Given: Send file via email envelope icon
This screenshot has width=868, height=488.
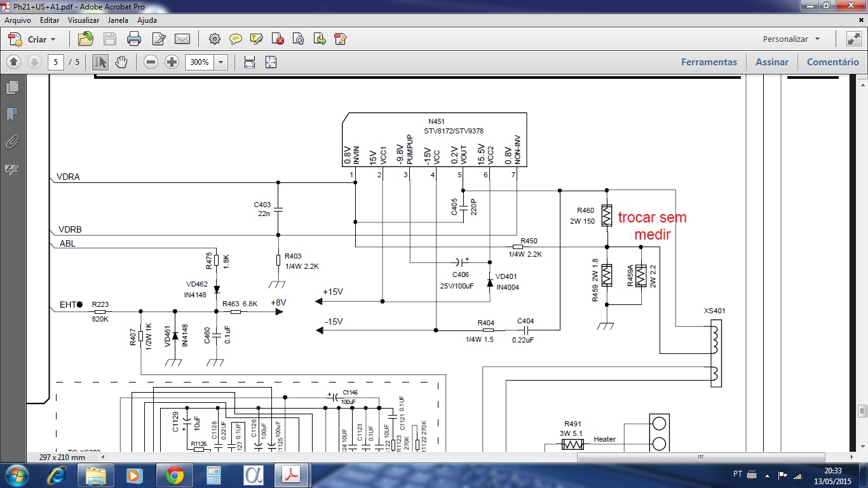Looking at the screenshot, I should coord(182,39).
